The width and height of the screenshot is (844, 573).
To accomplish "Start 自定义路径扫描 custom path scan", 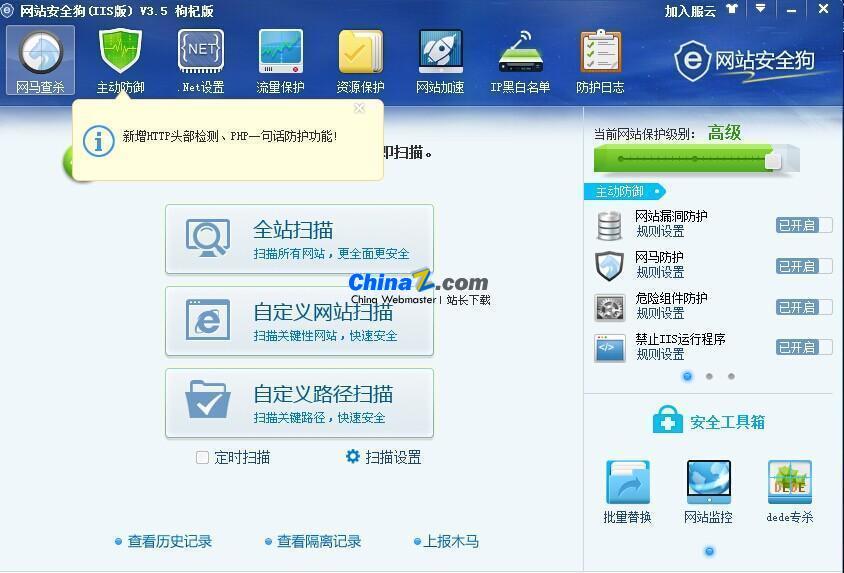I will coord(299,403).
